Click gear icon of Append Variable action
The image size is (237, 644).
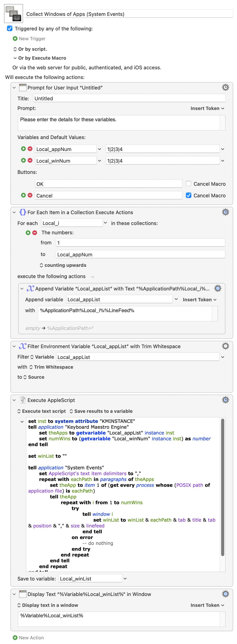coord(217,288)
